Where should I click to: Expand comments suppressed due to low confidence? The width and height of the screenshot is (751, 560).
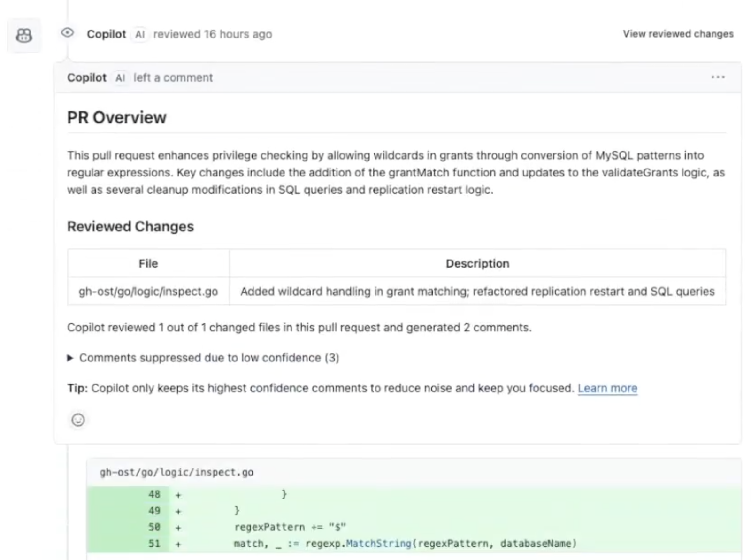point(203,358)
